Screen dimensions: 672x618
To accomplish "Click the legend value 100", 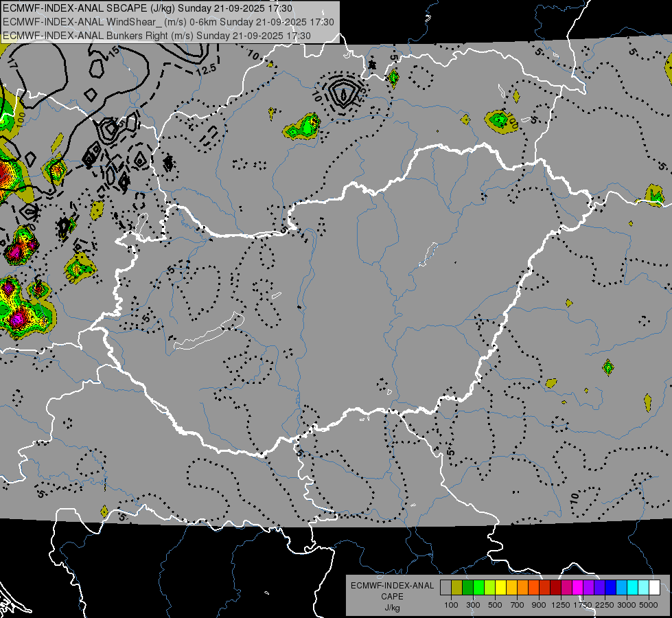I will click(x=451, y=605).
